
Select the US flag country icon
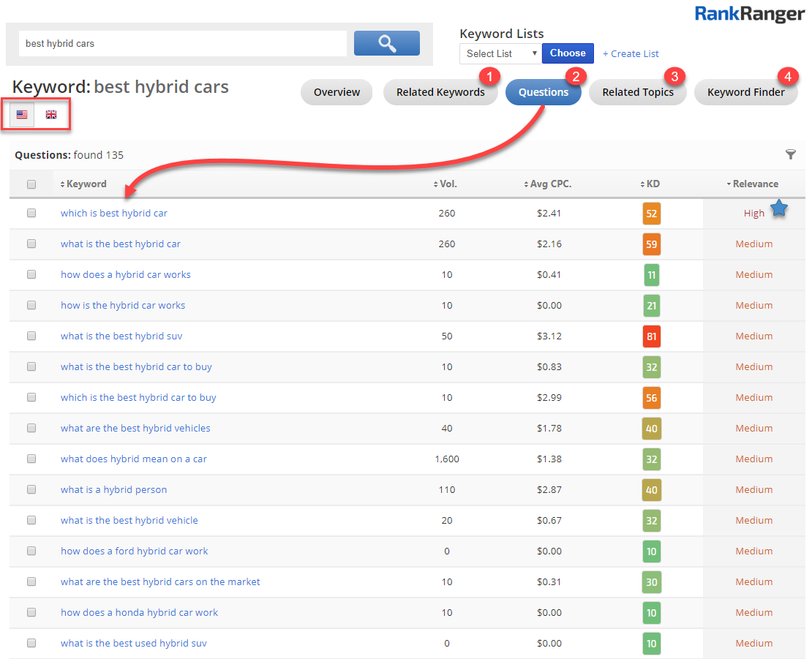22,115
